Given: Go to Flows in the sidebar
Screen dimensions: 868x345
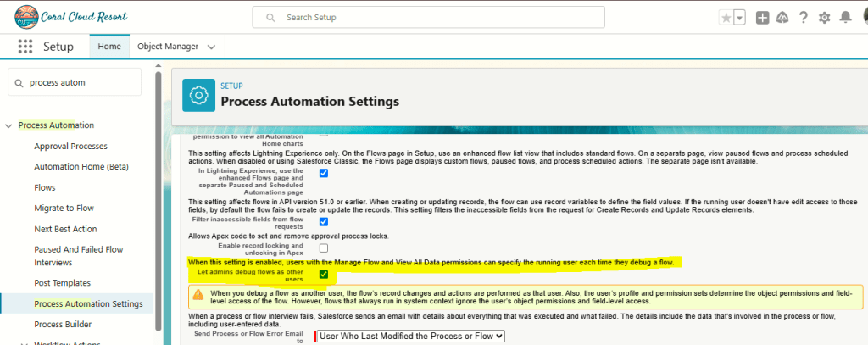Looking at the screenshot, I should tap(45, 187).
